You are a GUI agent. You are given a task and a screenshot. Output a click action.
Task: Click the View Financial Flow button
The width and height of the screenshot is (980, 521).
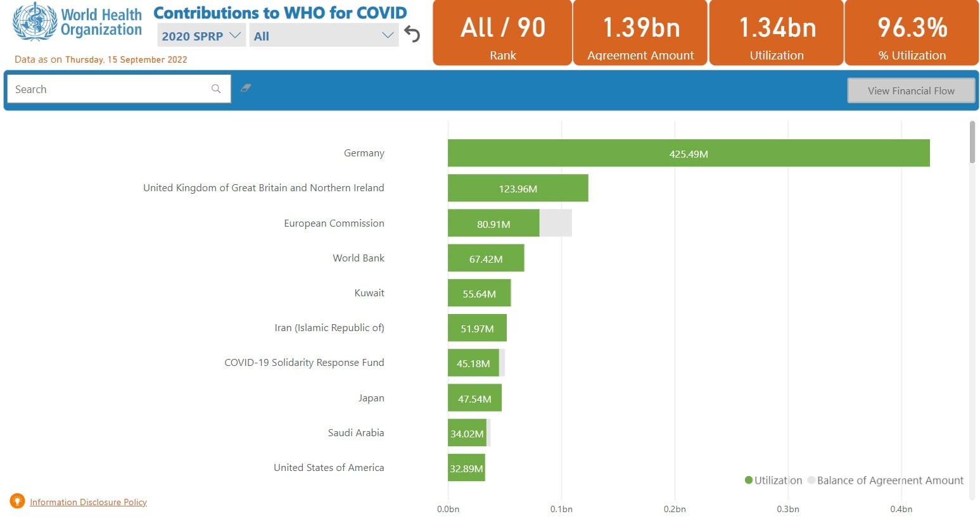click(911, 91)
